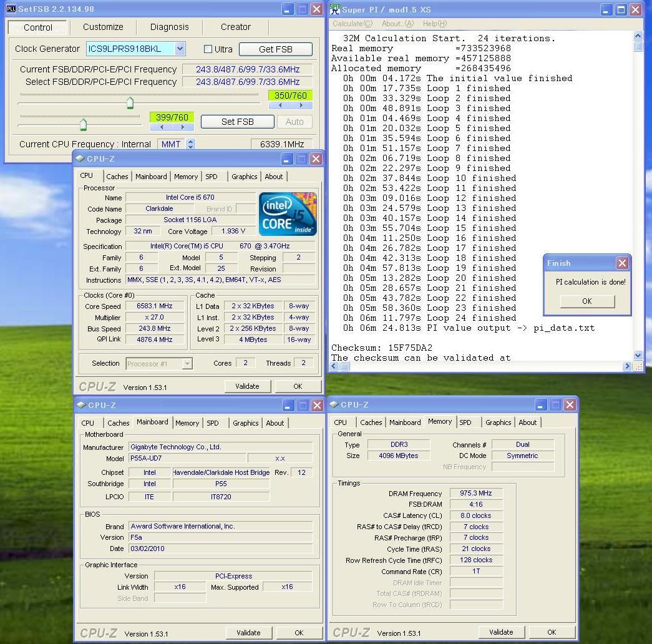Open Caches tab in CPU-Z CPU window

[x=117, y=177]
